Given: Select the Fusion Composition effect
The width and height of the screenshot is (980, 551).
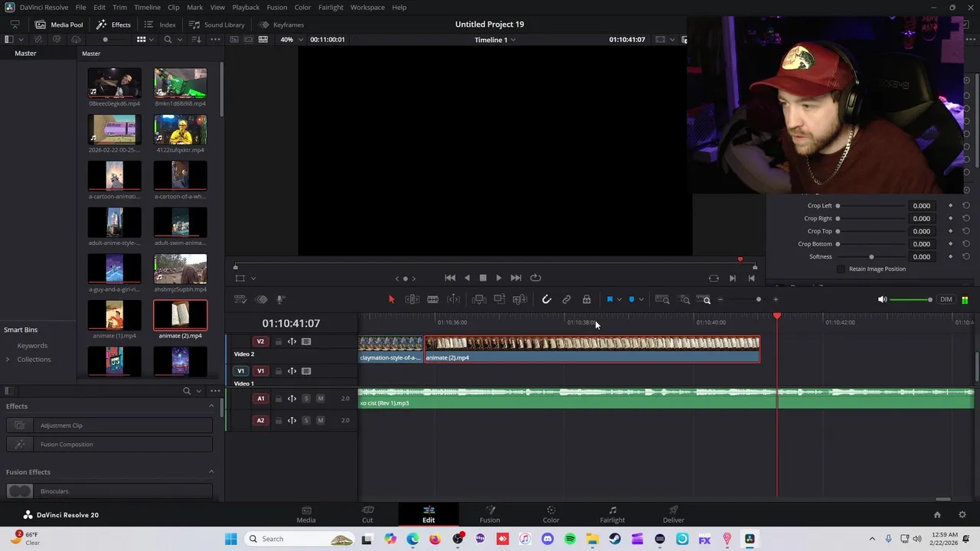Looking at the screenshot, I should pyautogui.click(x=109, y=444).
